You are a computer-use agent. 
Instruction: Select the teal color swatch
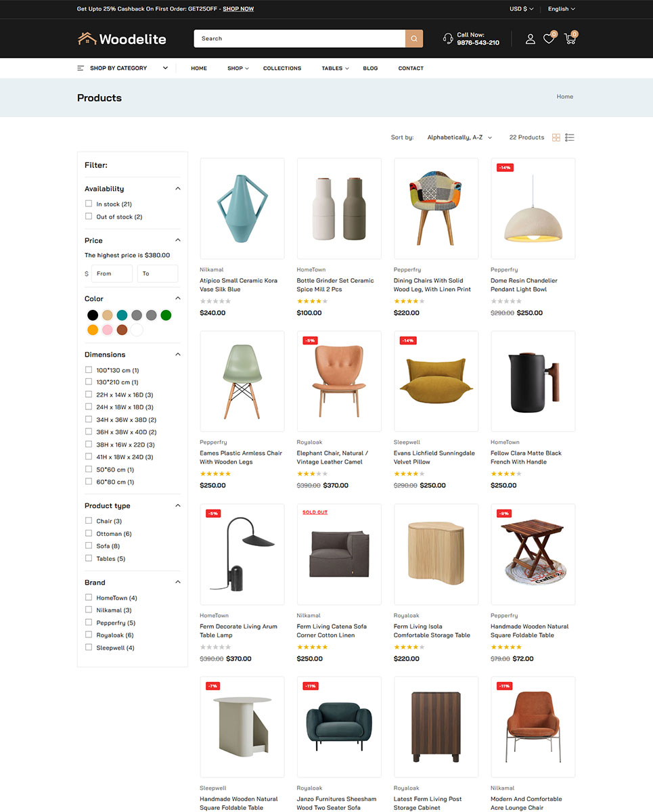pyautogui.click(x=122, y=315)
